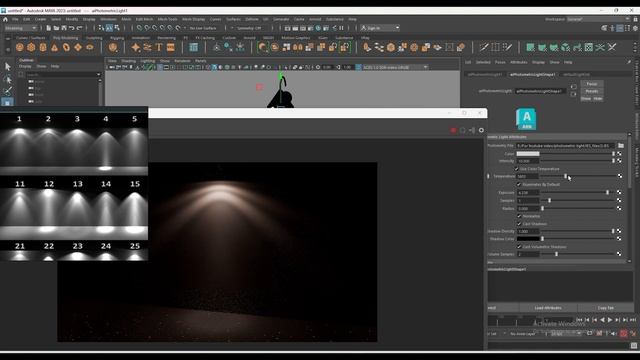The height and width of the screenshot is (360, 640).
Task: Click the Presets button
Action: pos(591,91)
